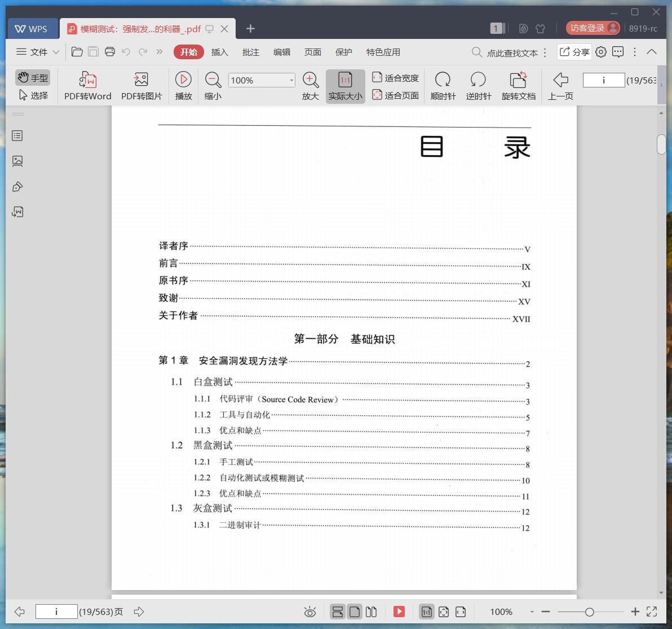The width and height of the screenshot is (672, 629).
Task: Switch to the 插入 ribbon tab
Action: tap(219, 52)
